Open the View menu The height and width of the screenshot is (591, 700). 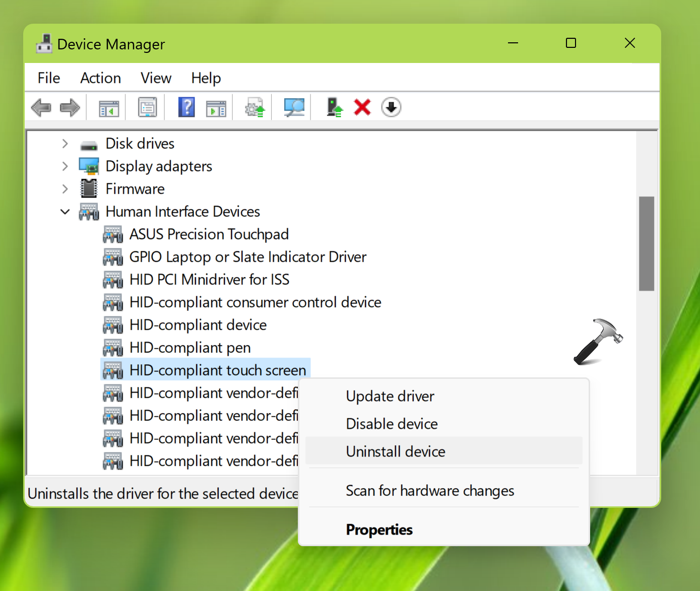pos(156,78)
